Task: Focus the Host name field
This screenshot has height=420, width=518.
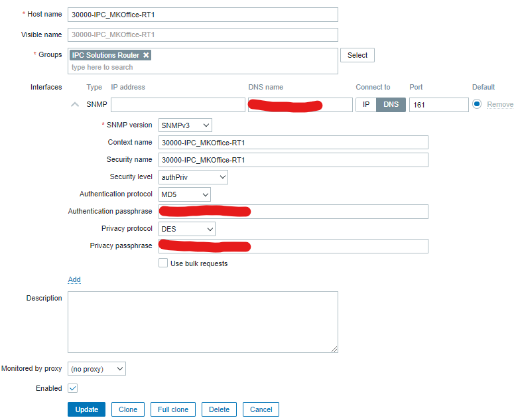Action: coord(203,15)
